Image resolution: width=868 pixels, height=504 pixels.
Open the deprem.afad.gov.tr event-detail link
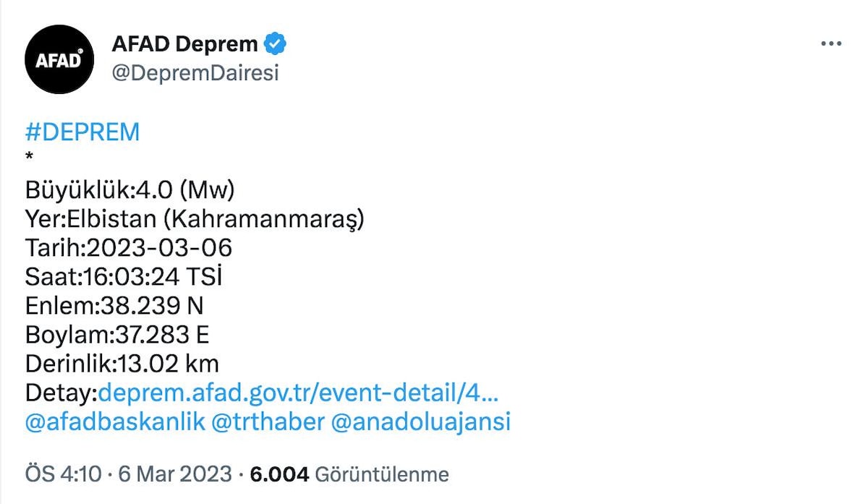click(298, 393)
